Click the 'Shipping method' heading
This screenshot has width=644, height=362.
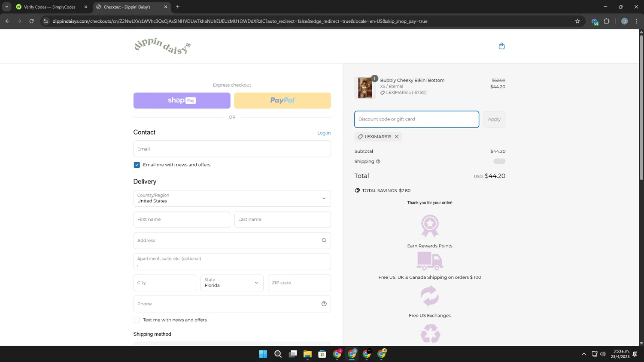point(152,334)
